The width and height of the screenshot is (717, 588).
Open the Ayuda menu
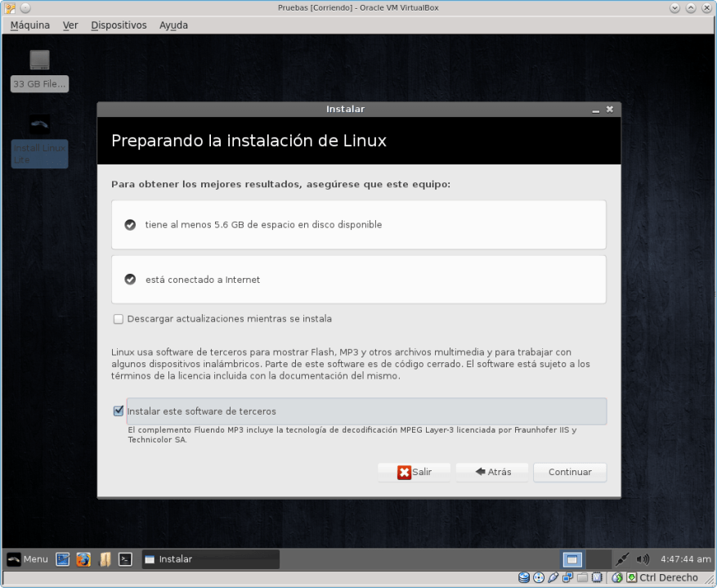click(173, 25)
